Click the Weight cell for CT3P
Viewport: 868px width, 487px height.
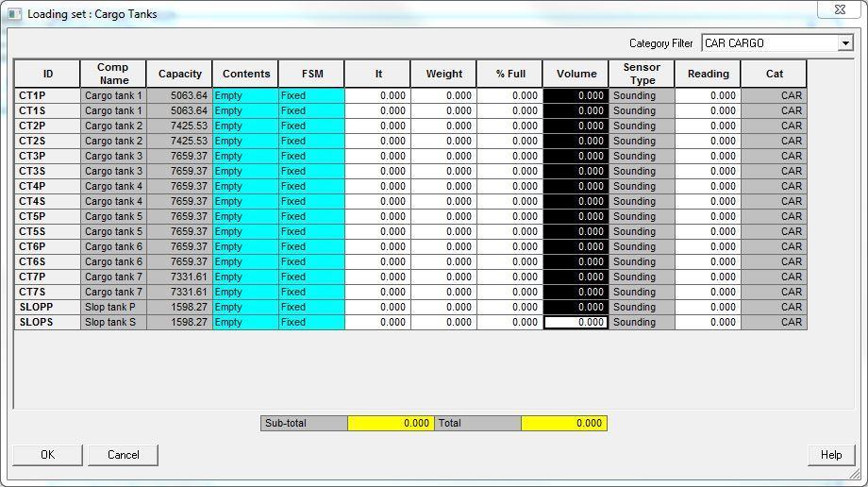444,157
